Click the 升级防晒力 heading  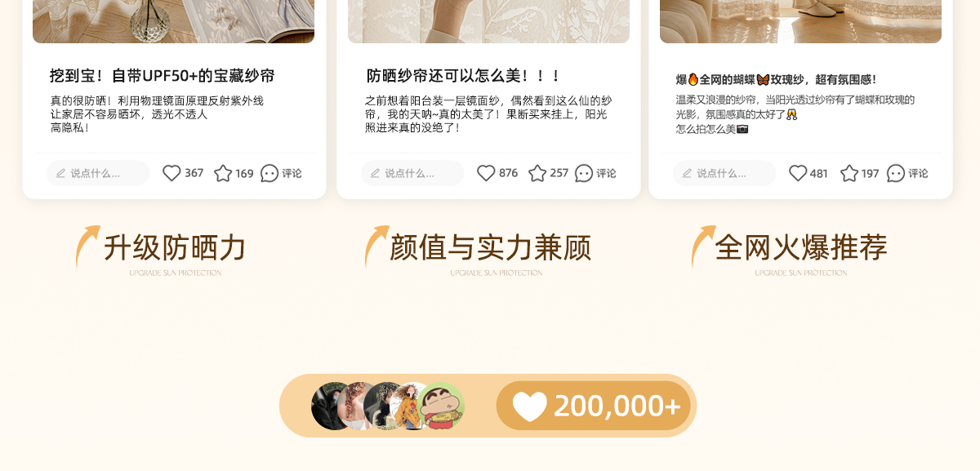point(175,247)
